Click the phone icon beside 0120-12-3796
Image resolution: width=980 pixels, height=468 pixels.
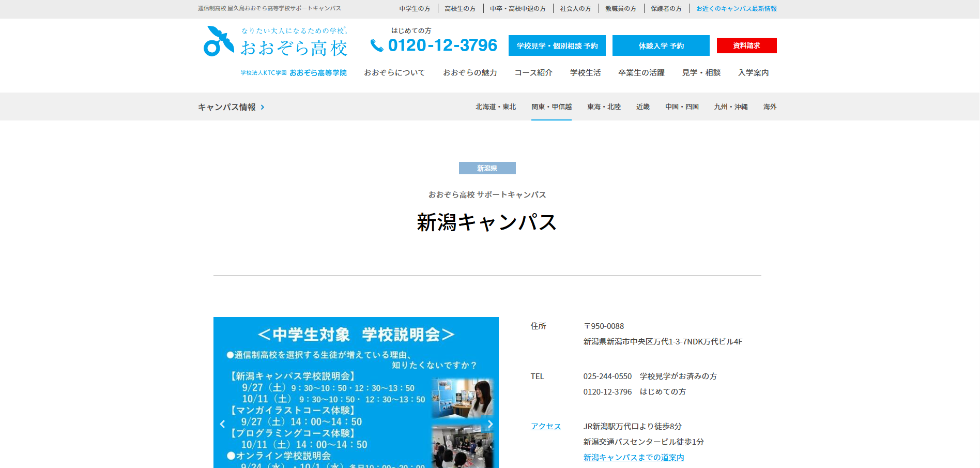[377, 46]
